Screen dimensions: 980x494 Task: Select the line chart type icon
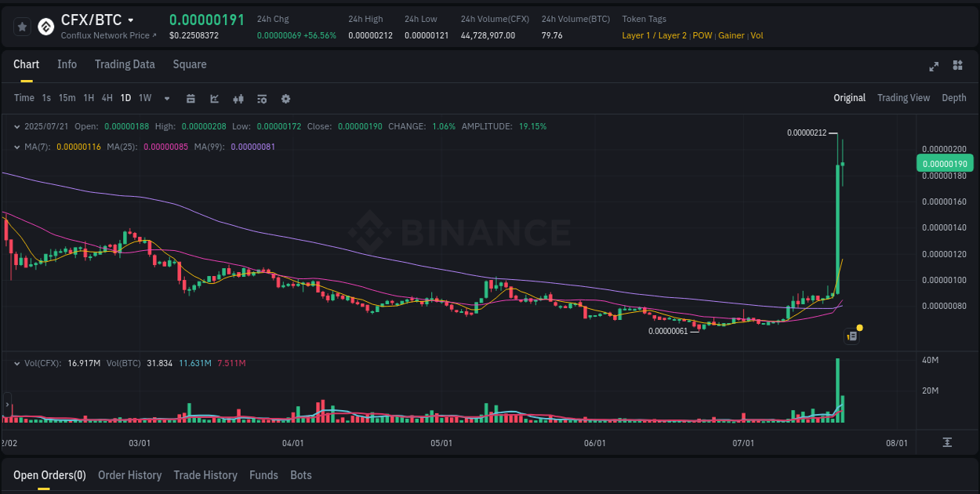(213, 99)
